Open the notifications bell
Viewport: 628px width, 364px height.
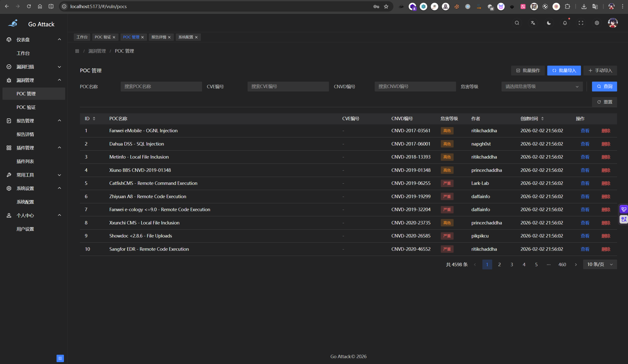click(x=565, y=23)
